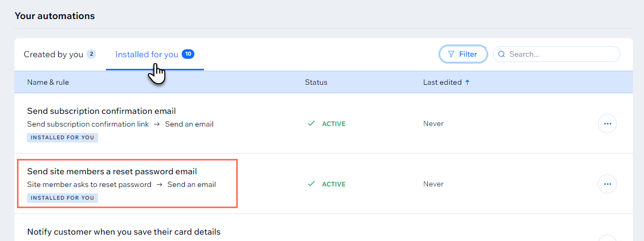Click Active status of reset password email

click(x=327, y=184)
